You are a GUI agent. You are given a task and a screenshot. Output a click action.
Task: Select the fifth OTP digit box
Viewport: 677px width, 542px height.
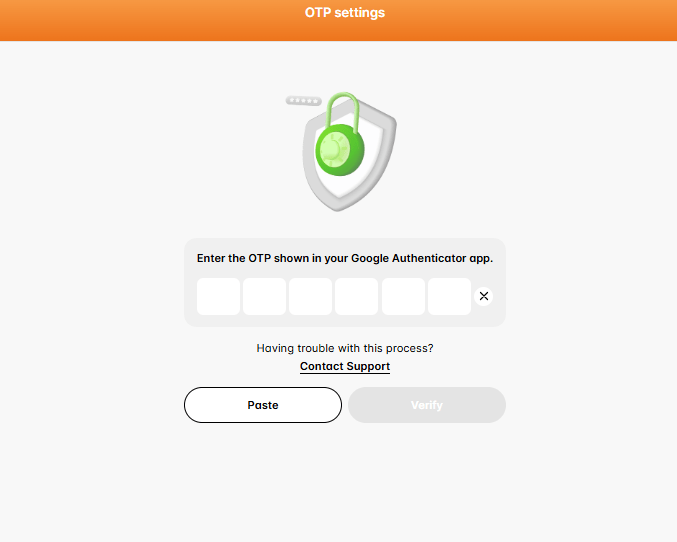[x=403, y=297]
